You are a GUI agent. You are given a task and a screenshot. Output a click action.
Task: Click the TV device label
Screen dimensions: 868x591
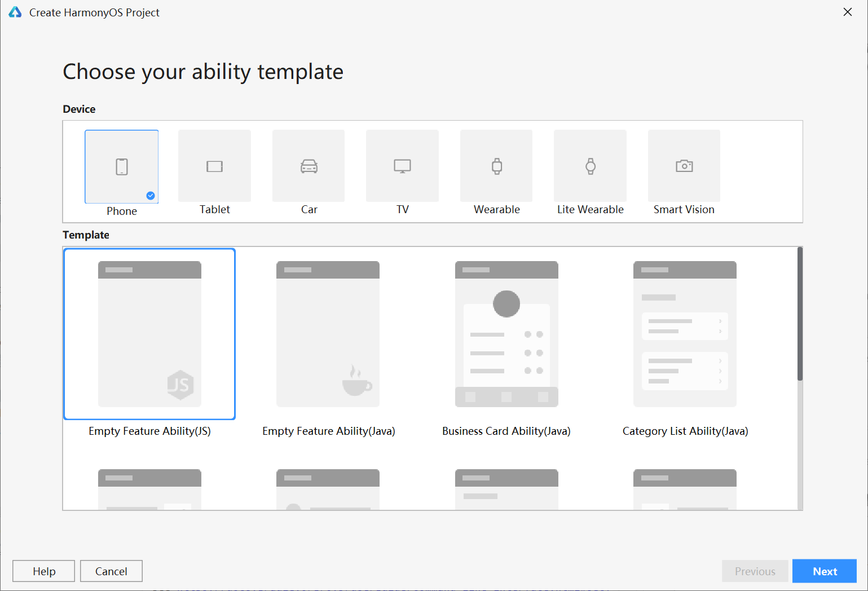403,209
